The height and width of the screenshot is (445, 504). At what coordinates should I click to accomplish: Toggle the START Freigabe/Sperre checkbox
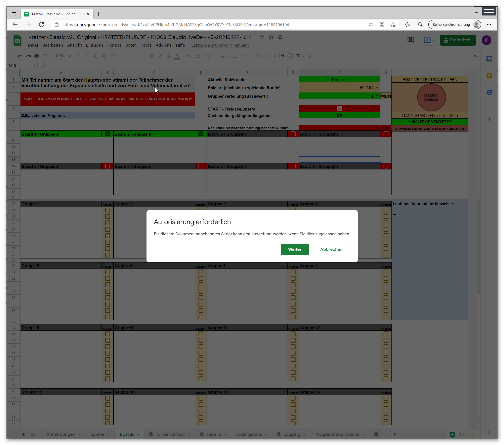(x=339, y=109)
